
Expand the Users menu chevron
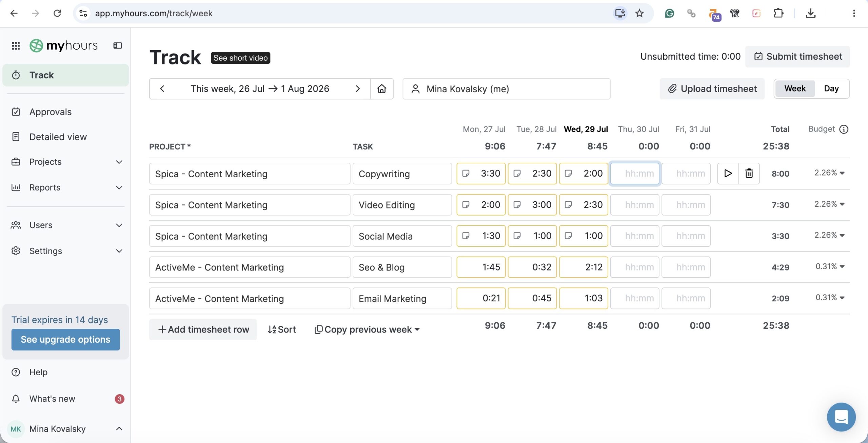[119, 225]
